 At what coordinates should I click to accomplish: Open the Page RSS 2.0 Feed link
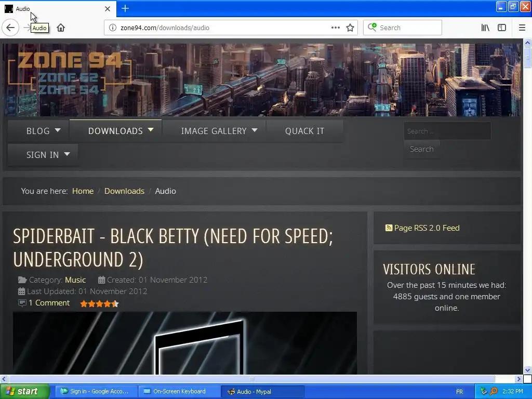tap(427, 228)
